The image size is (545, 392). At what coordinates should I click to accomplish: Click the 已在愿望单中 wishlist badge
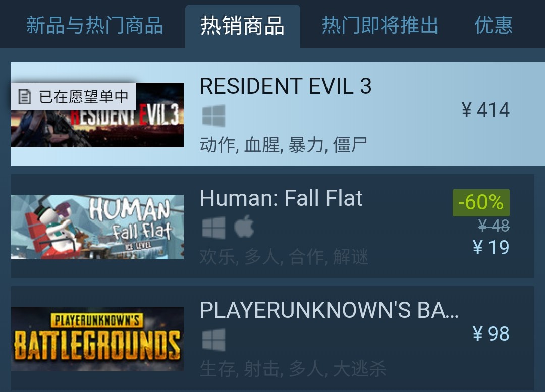(73, 96)
